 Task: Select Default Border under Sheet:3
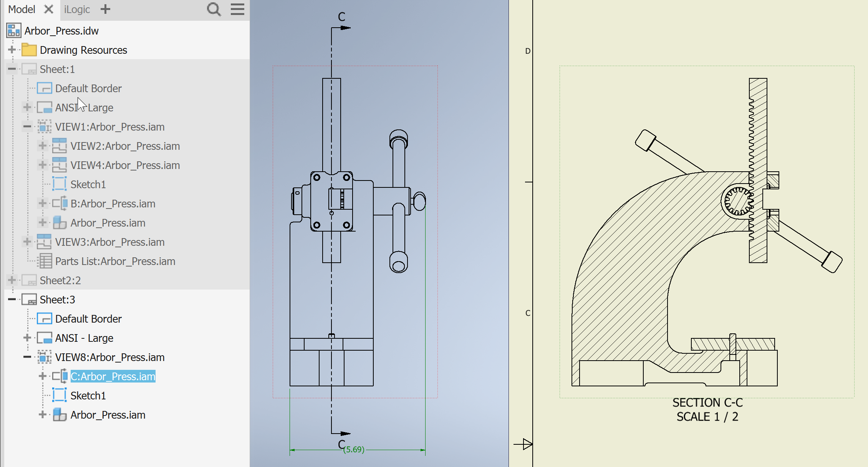tap(88, 319)
